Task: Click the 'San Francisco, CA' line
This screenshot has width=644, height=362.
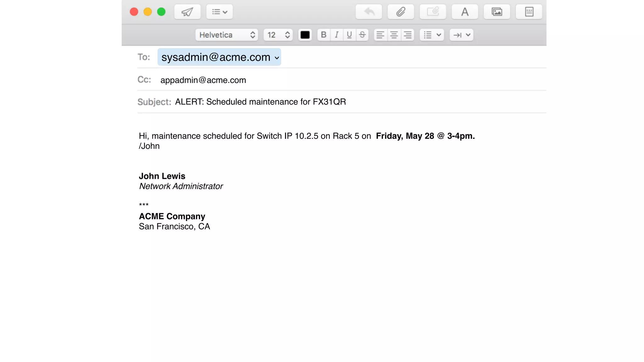Action: point(175,227)
